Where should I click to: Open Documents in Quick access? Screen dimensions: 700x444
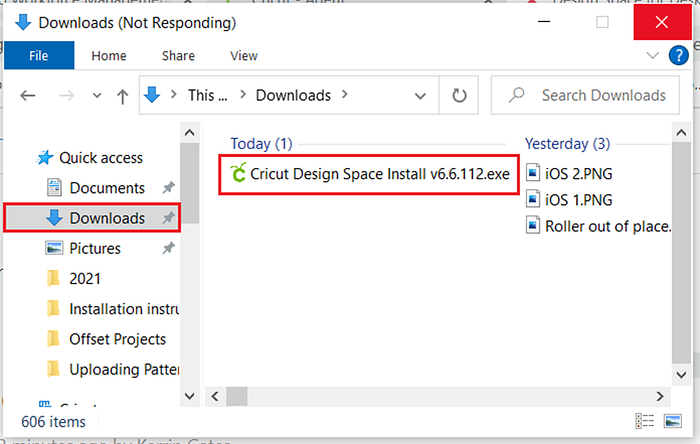pyautogui.click(x=107, y=188)
